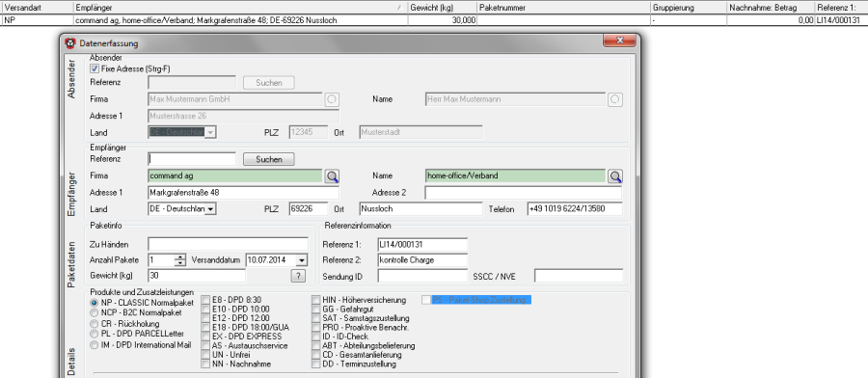
Task: Click the Gruppierung column header
Action: [689, 8]
